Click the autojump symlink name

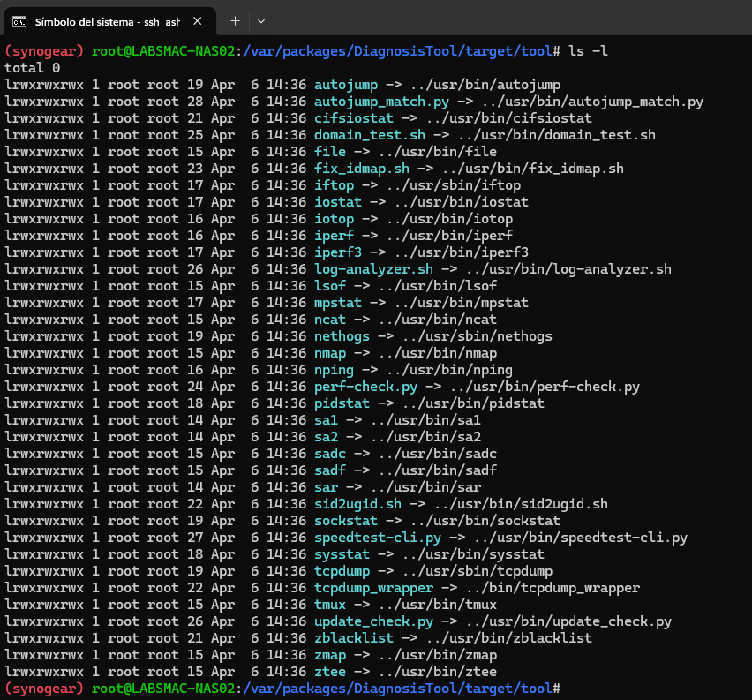point(345,85)
